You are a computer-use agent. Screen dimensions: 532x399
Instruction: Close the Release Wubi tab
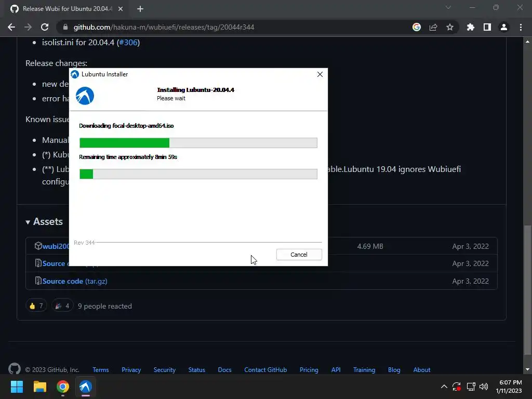[121, 9]
